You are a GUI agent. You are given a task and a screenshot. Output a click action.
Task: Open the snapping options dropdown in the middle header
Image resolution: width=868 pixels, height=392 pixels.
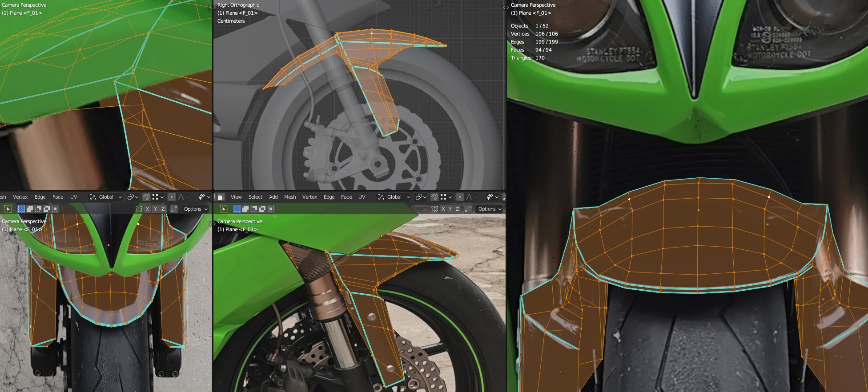(x=446, y=197)
